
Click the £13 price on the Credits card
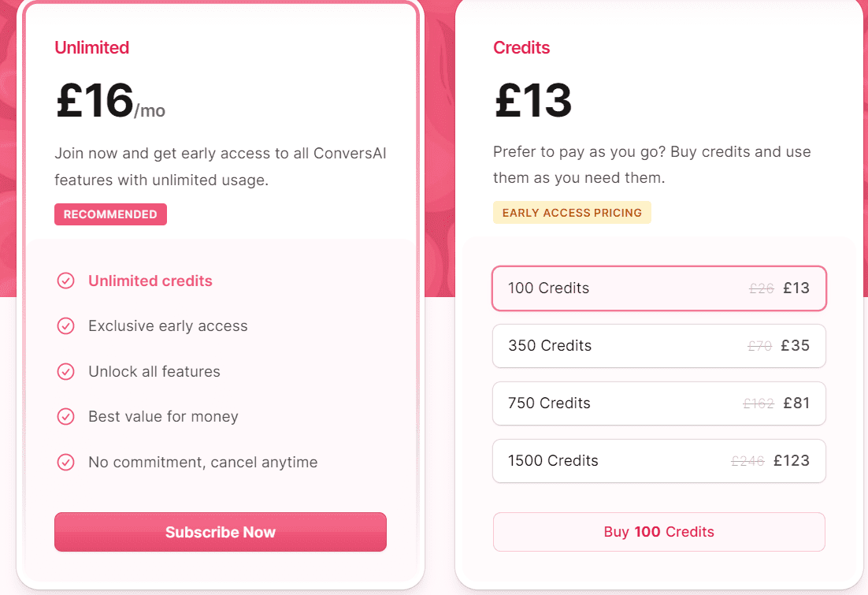pos(534,99)
